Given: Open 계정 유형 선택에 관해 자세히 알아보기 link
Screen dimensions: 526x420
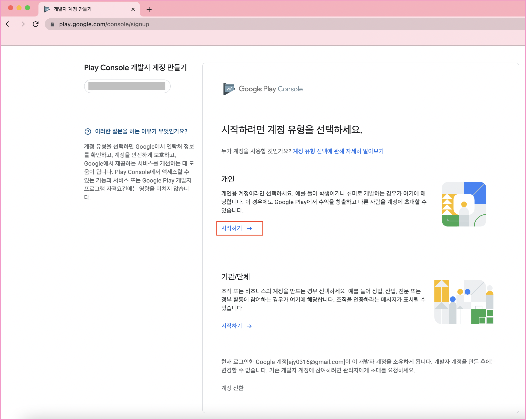Looking at the screenshot, I should pos(338,151).
